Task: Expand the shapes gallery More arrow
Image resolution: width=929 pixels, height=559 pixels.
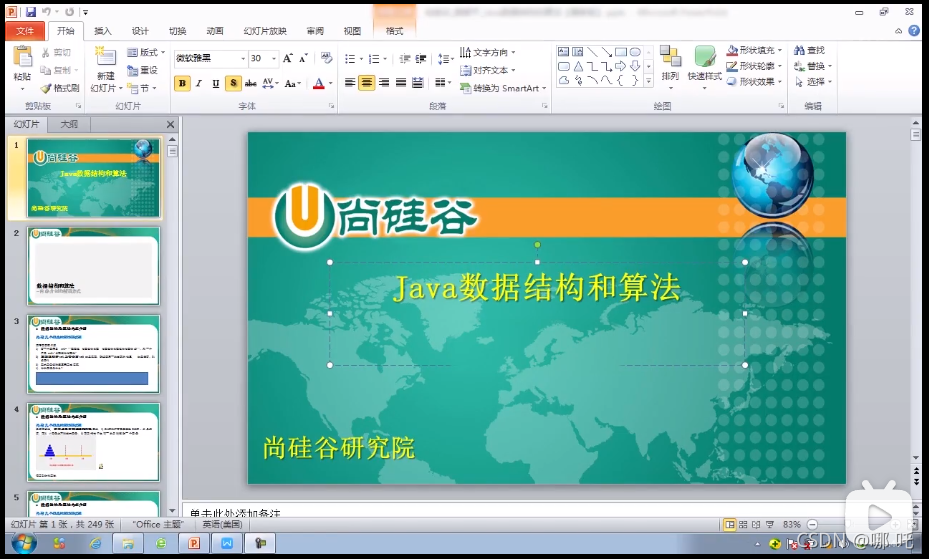Action: (x=649, y=81)
